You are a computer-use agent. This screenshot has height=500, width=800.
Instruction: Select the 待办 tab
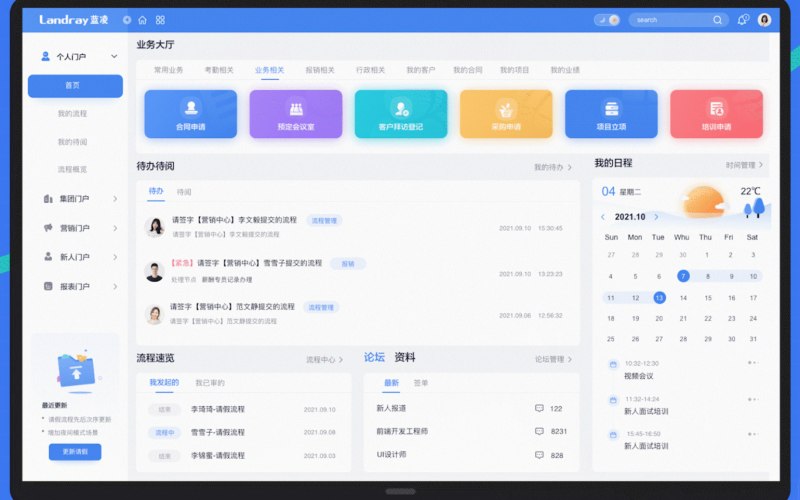(x=156, y=191)
